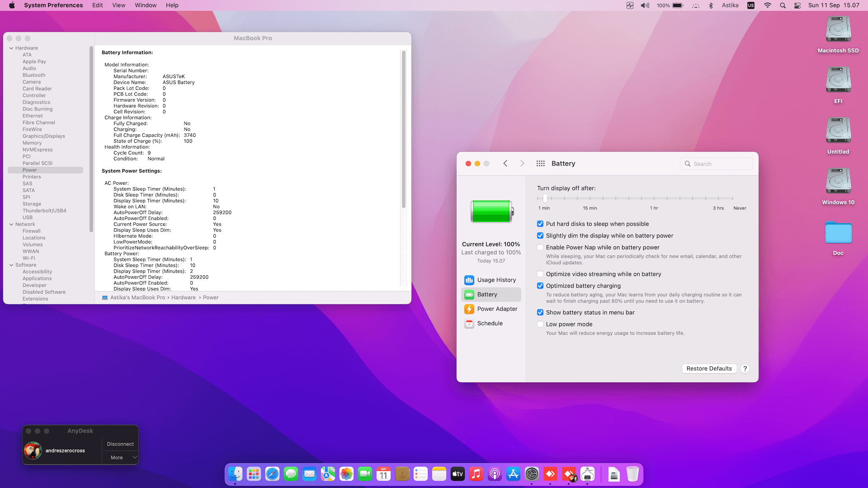Viewport: 868px width, 488px height.
Task: Enable Low power mode
Action: 540,324
